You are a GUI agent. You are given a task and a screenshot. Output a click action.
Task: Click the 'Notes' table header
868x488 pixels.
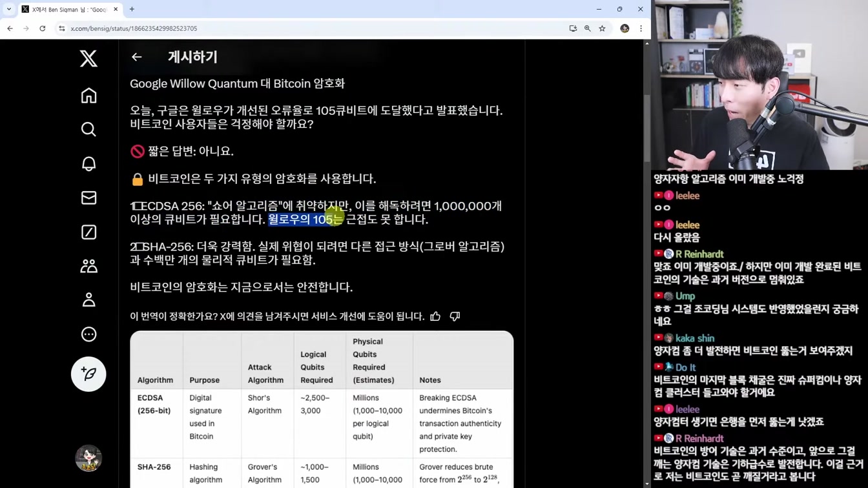coord(430,380)
